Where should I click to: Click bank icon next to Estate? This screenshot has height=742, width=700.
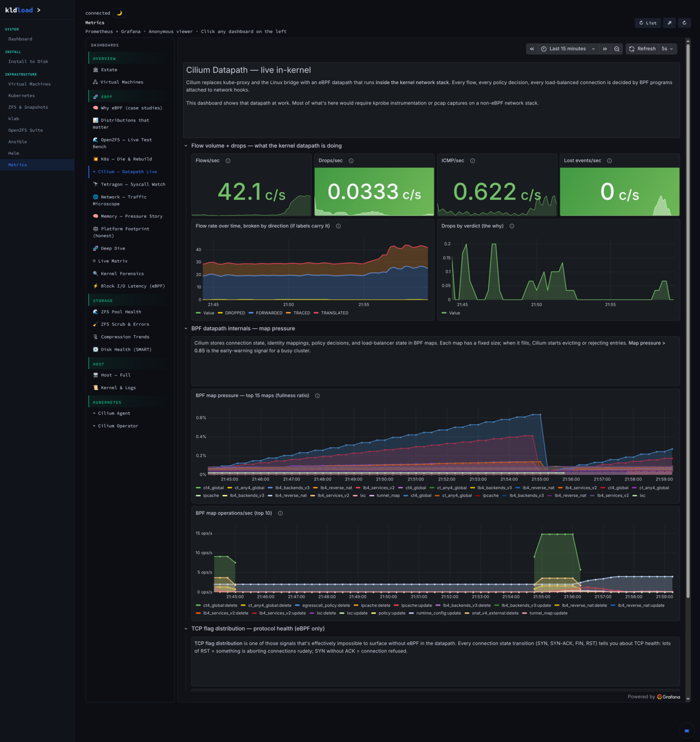[95, 70]
